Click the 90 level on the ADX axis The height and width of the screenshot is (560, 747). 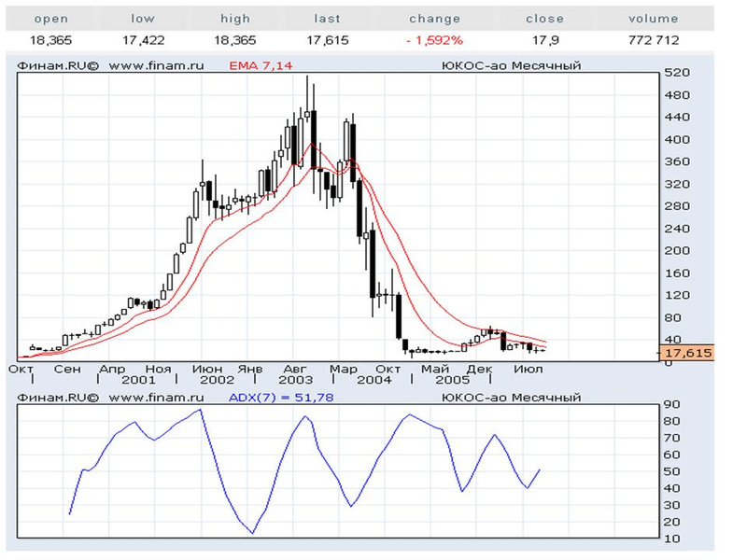click(x=670, y=404)
